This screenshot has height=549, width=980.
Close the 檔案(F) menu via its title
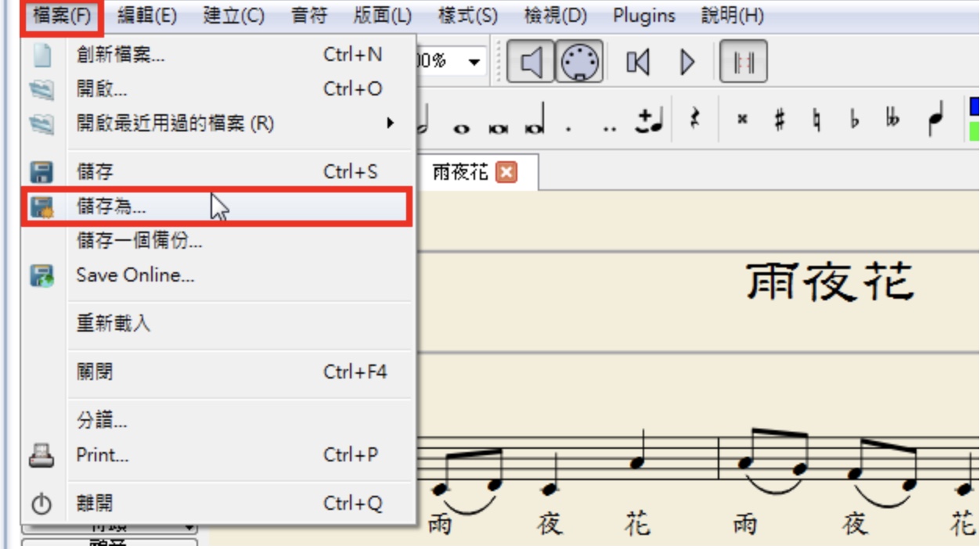[x=63, y=16]
